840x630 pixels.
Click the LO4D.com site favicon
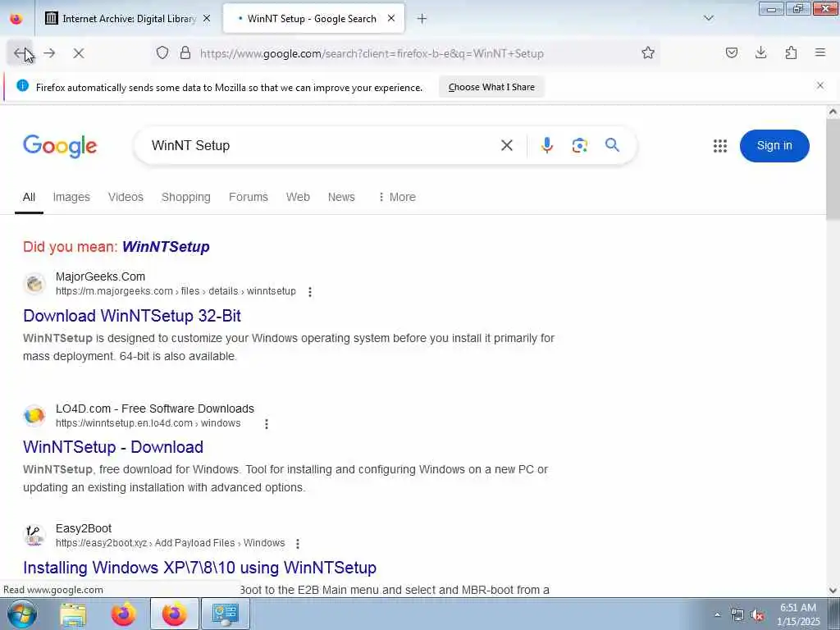[x=34, y=415]
